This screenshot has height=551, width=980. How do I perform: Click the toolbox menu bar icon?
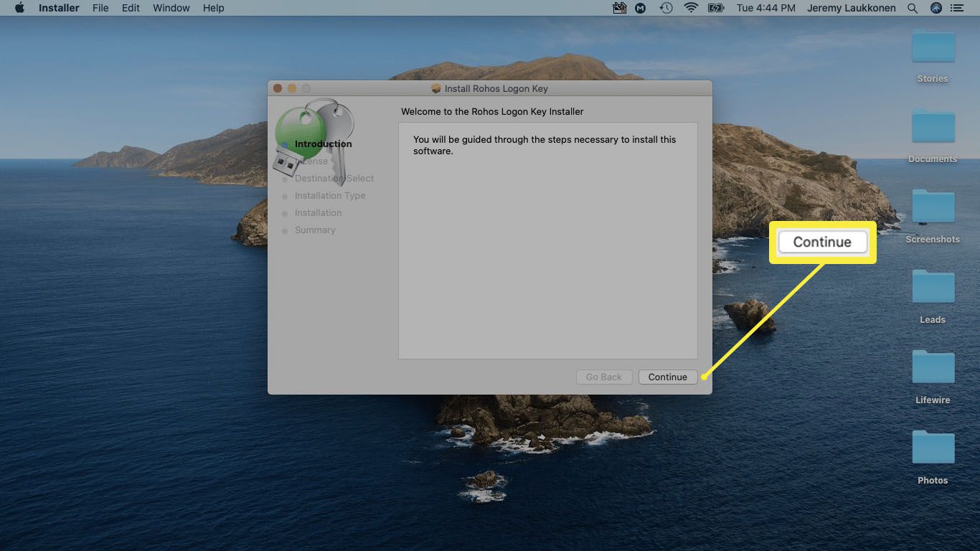[619, 8]
